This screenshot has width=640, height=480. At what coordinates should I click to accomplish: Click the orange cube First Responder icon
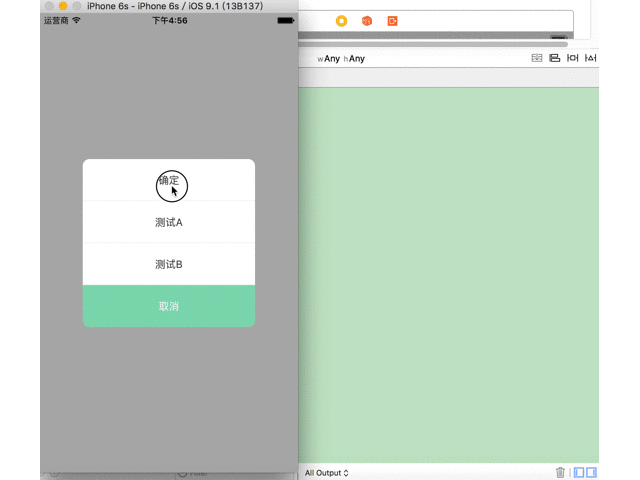pos(367,21)
